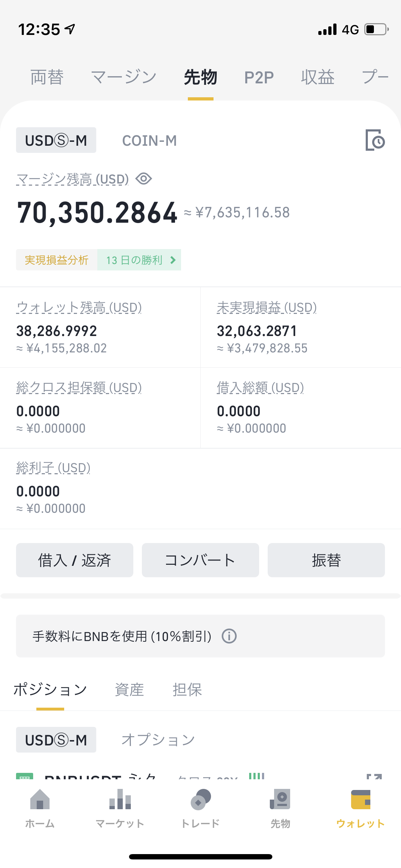This screenshot has width=401, height=868.
Task: Switch to the COIN-M account
Action: pos(149,140)
